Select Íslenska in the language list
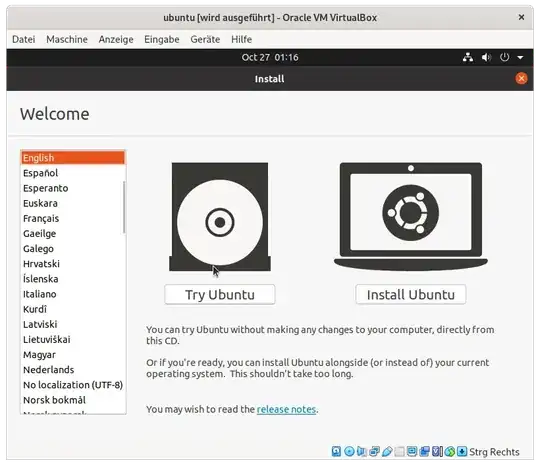This screenshot has width=540, height=466. click(x=73, y=279)
